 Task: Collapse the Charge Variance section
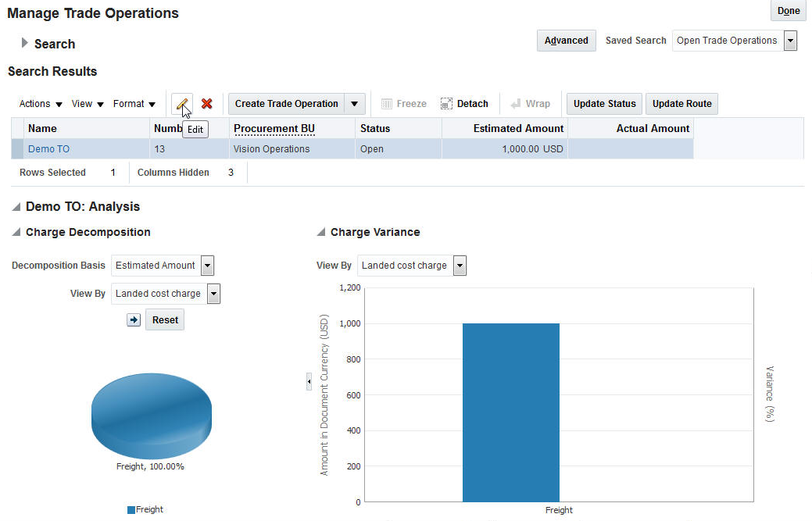(321, 232)
